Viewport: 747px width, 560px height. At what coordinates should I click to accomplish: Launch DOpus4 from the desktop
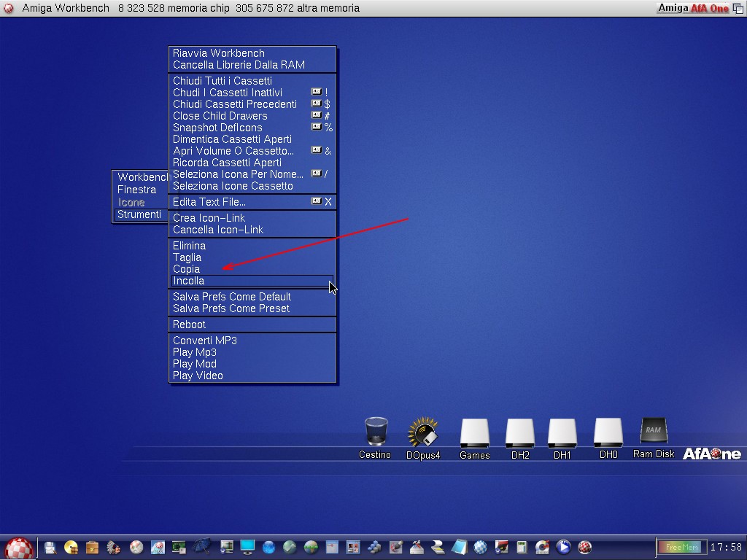click(x=423, y=432)
